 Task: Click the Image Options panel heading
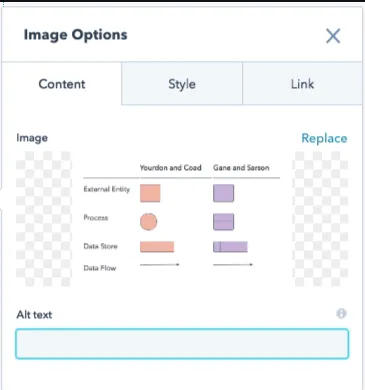75,35
